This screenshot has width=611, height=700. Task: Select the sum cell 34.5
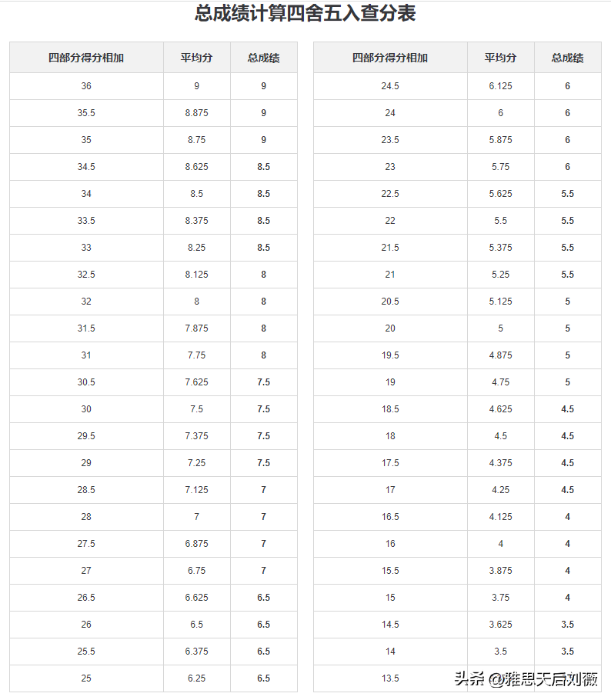[86, 167]
